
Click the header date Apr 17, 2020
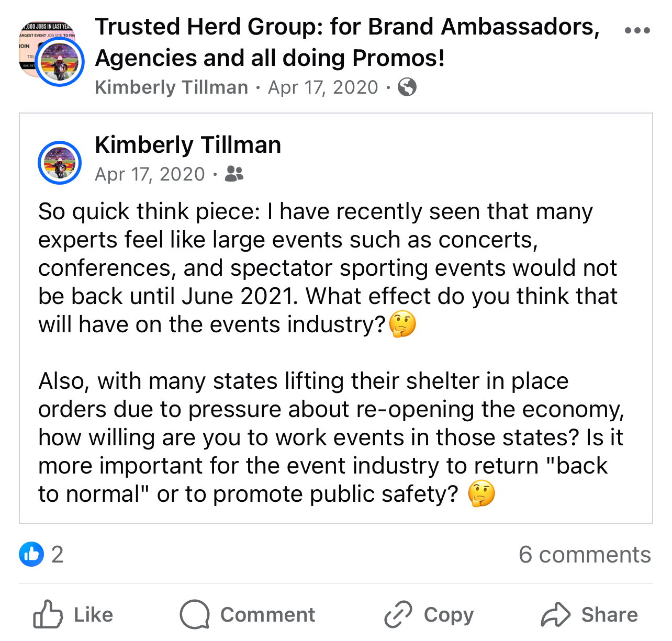tap(323, 87)
